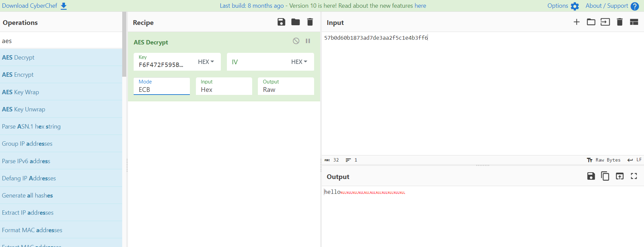644x247 pixels.
Task: Open the Mode dropdown showing ECB
Action: (x=162, y=86)
